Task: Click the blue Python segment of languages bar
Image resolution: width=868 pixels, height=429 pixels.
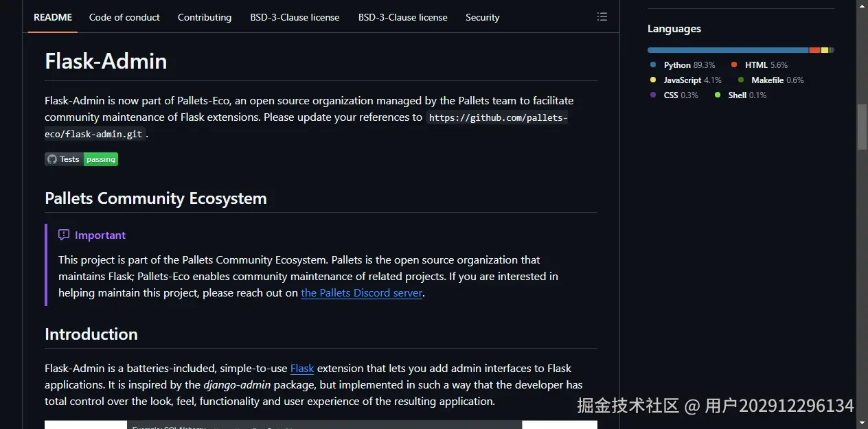Action: click(x=728, y=50)
